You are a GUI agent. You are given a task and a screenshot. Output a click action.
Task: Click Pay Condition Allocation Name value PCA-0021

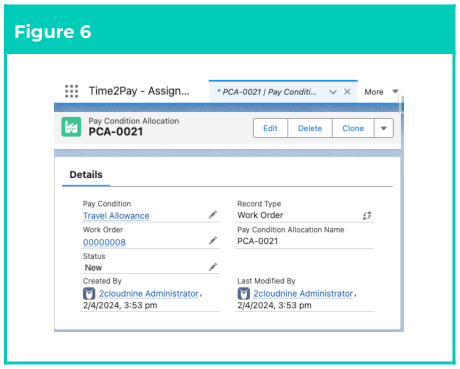pyautogui.click(x=258, y=241)
